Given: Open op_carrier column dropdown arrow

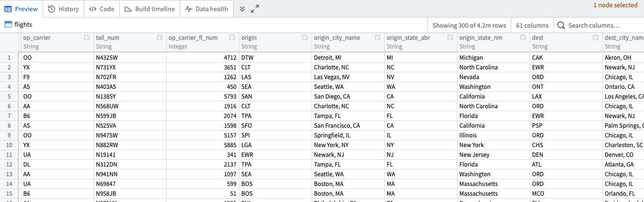Looking at the screenshot, I should pos(87,37).
